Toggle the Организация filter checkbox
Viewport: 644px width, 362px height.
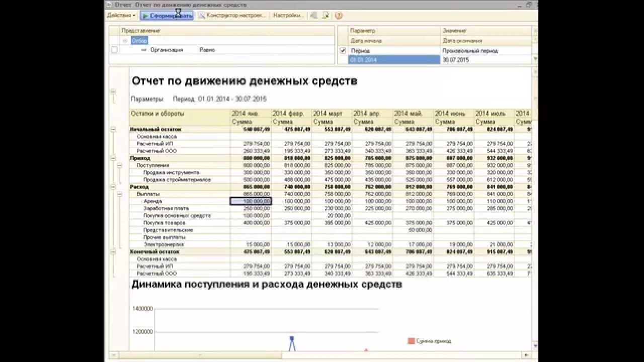[114, 50]
